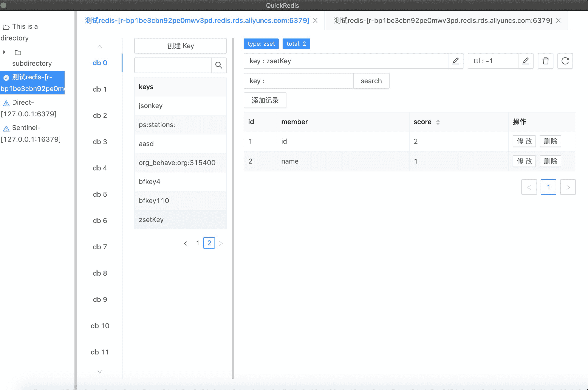Screen dimensions: 588x390
Task: Open the bfkey110 key
Action: point(180,201)
